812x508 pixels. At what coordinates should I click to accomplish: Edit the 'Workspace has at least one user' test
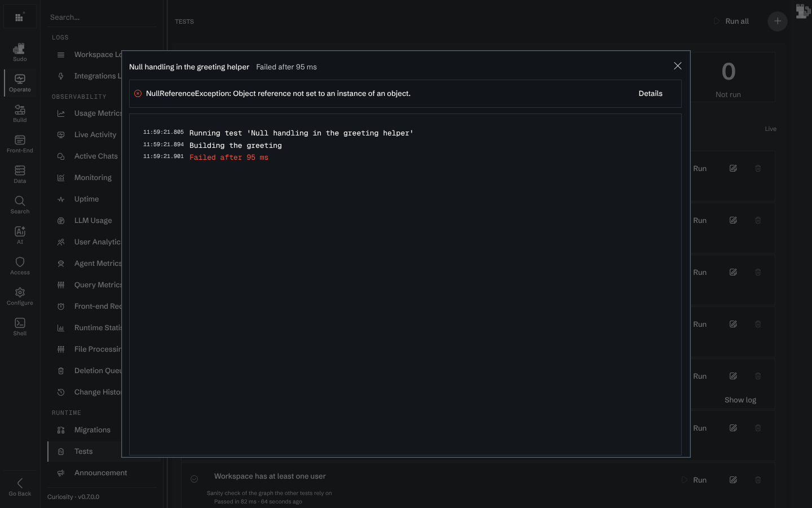(733, 480)
